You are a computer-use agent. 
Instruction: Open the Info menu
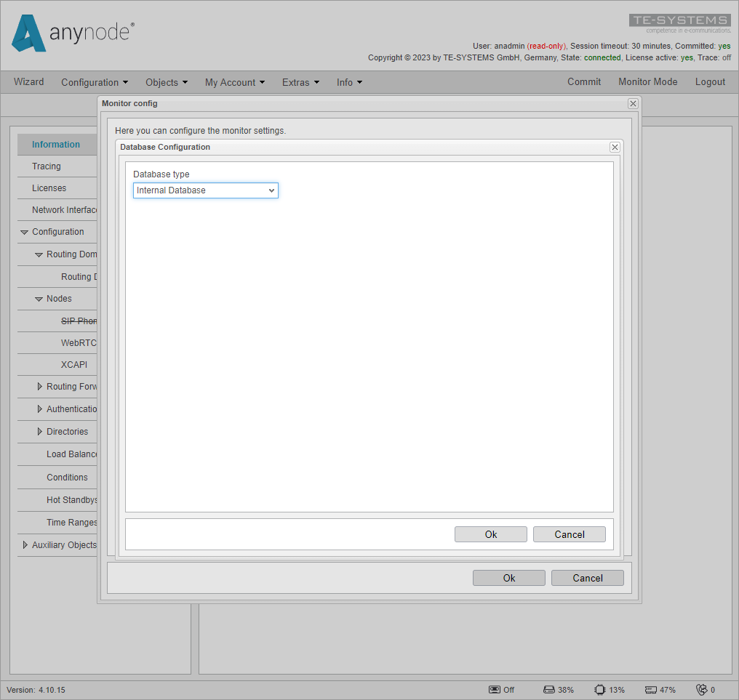click(349, 82)
